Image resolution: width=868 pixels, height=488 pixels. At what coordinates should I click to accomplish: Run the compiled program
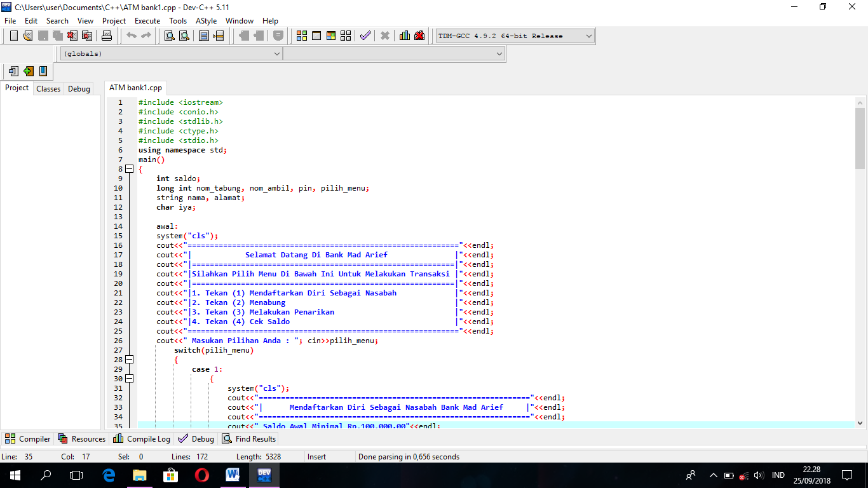(x=316, y=36)
